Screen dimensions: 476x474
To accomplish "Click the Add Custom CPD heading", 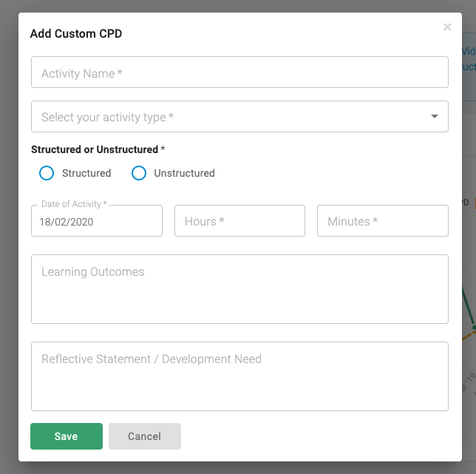I will click(x=76, y=34).
